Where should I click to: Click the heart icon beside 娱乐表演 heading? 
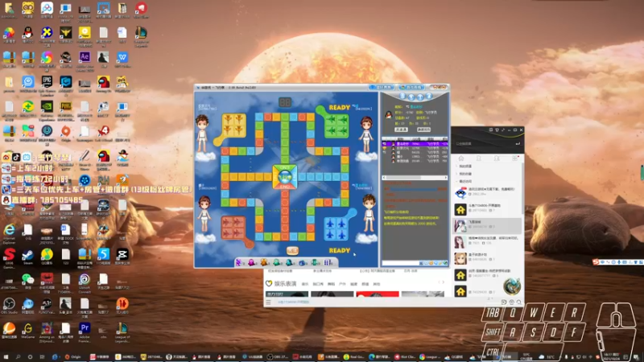pos(269,284)
